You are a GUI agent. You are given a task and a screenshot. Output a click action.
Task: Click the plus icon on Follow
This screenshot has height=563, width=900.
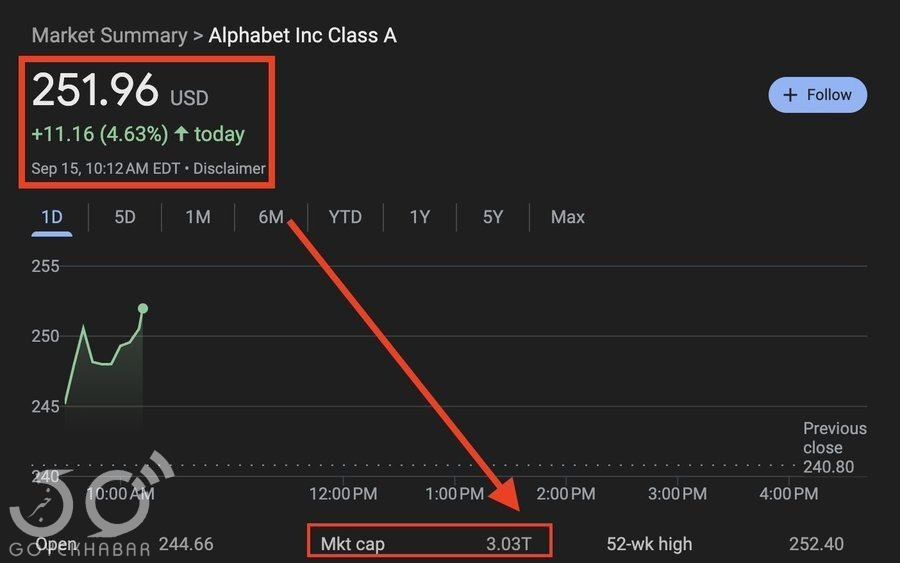click(790, 95)
